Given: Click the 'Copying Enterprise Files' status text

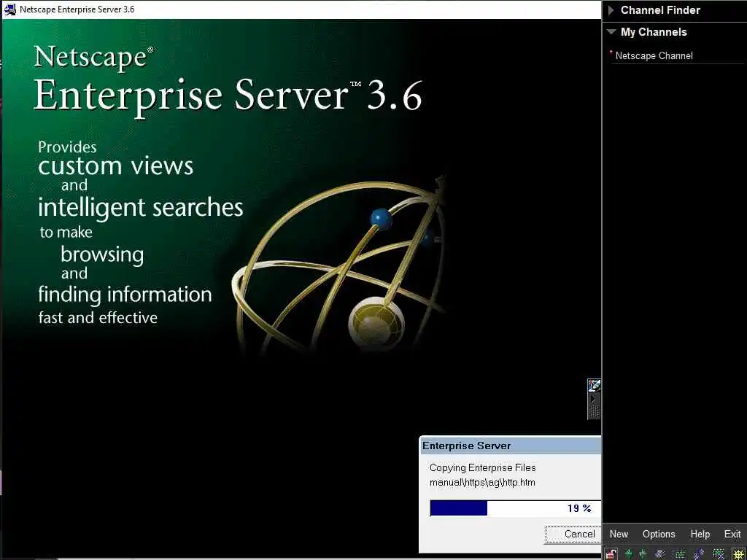Looking at the screenshot, I should [x=483, y=467].
